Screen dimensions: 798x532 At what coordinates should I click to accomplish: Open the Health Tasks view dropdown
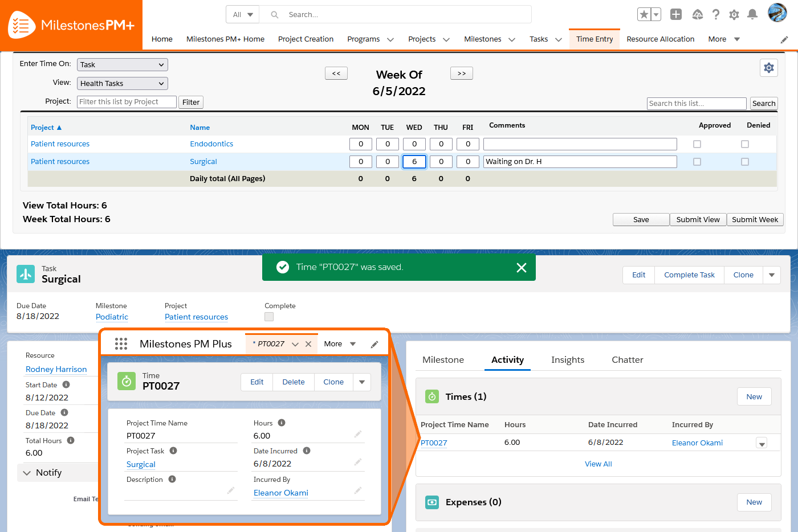pos(122,84)
